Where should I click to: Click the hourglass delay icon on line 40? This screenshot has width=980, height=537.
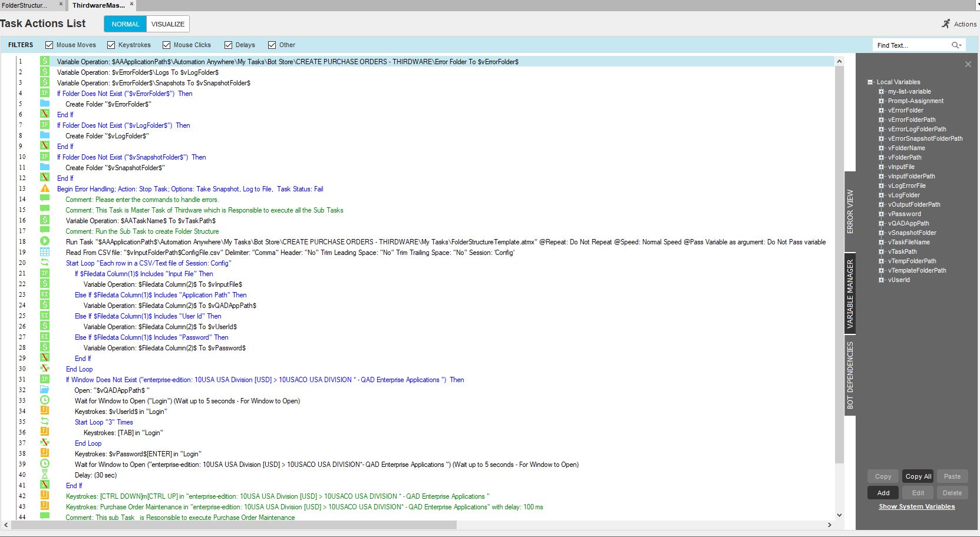(x=45, y=475)
